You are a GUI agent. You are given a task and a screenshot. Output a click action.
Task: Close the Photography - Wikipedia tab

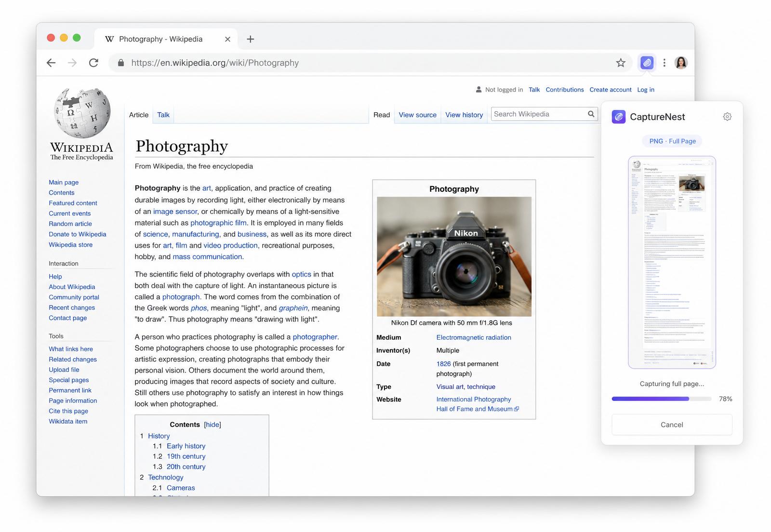(227, 39)
